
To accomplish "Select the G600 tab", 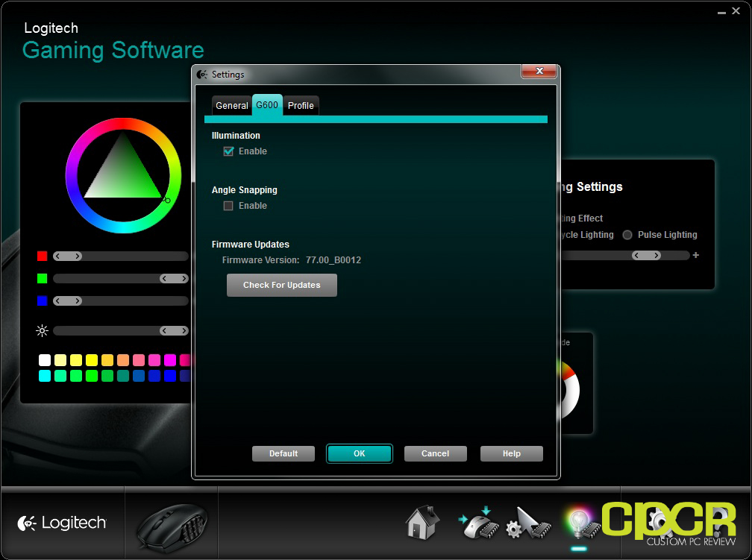I will 267,105.
